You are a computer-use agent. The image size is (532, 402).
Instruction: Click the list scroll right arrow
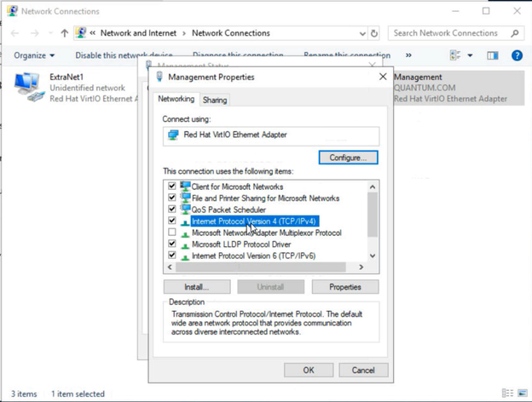(361, 267)
